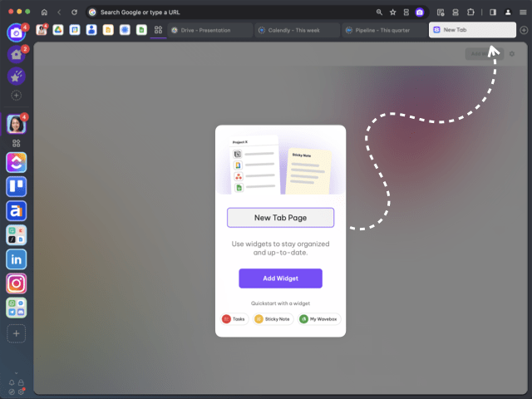
Task: Open the Google Drive pinned tab icon
Action: point(58,30)
